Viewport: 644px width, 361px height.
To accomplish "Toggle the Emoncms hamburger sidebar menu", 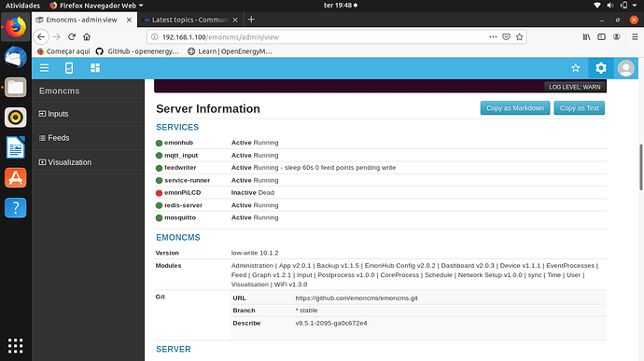I will [45, 68].
